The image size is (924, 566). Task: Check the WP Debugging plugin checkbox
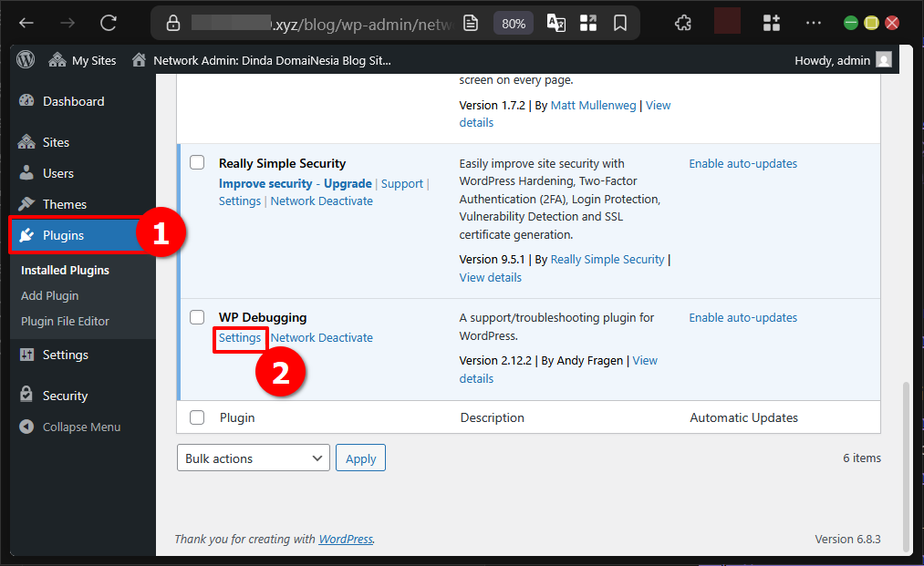pos(197,317)
